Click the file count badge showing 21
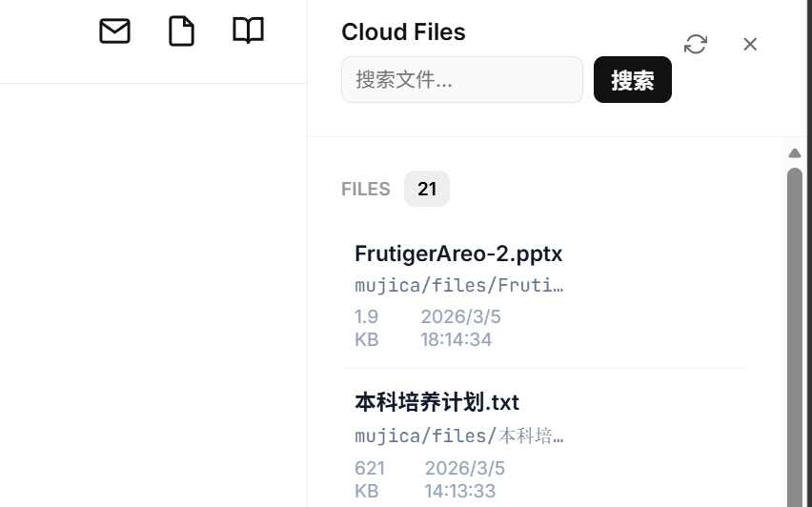 pyautogui.click(x=426, y=189)
